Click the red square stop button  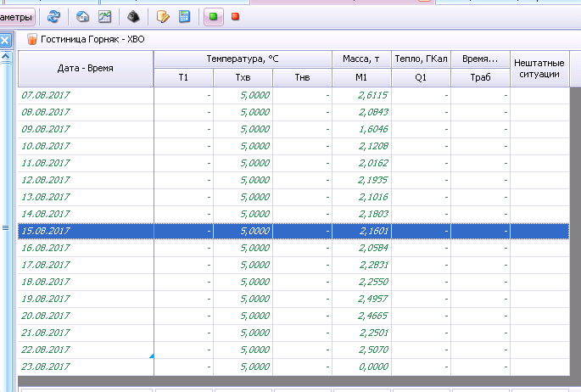[x=235, y=17]
